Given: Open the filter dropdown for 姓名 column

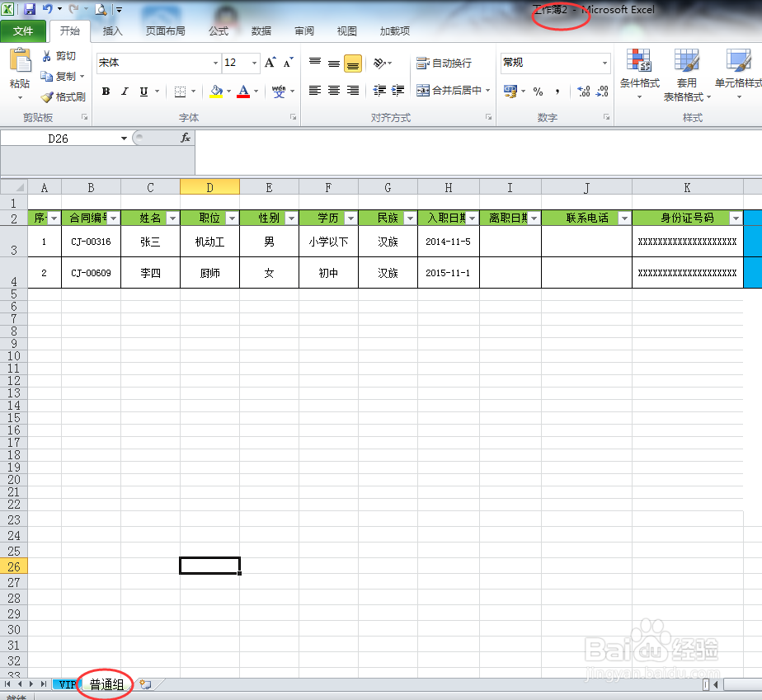Looking at the screenshot, I should tap(172, 218).
